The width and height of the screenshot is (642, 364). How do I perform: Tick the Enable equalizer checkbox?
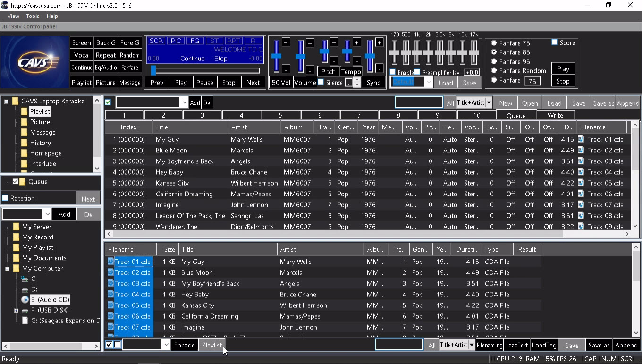point(393,72)
